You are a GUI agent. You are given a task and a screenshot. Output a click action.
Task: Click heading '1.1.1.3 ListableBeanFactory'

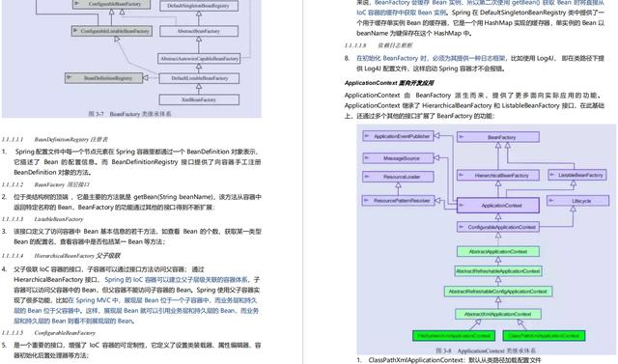click(42, 219)
